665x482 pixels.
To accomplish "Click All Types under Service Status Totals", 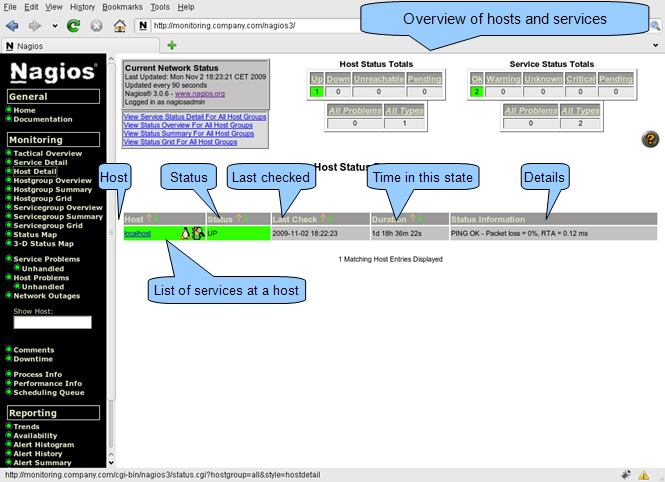I will point(580,111).
